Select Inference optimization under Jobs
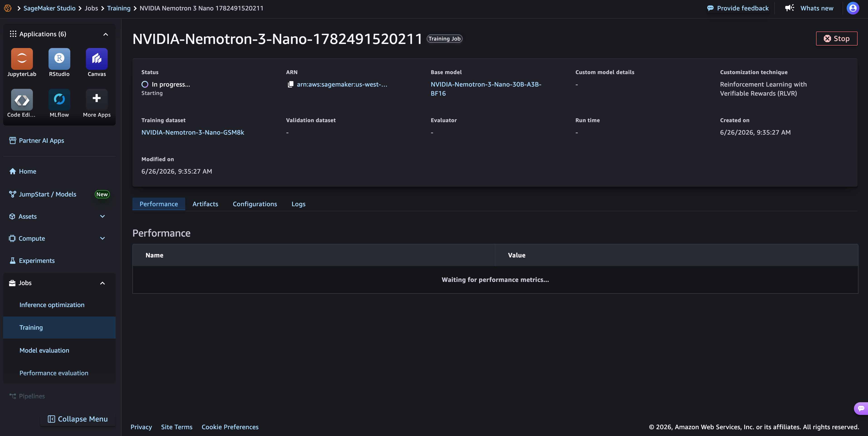Viewport: 868px width, 436px height. (59, 305)
